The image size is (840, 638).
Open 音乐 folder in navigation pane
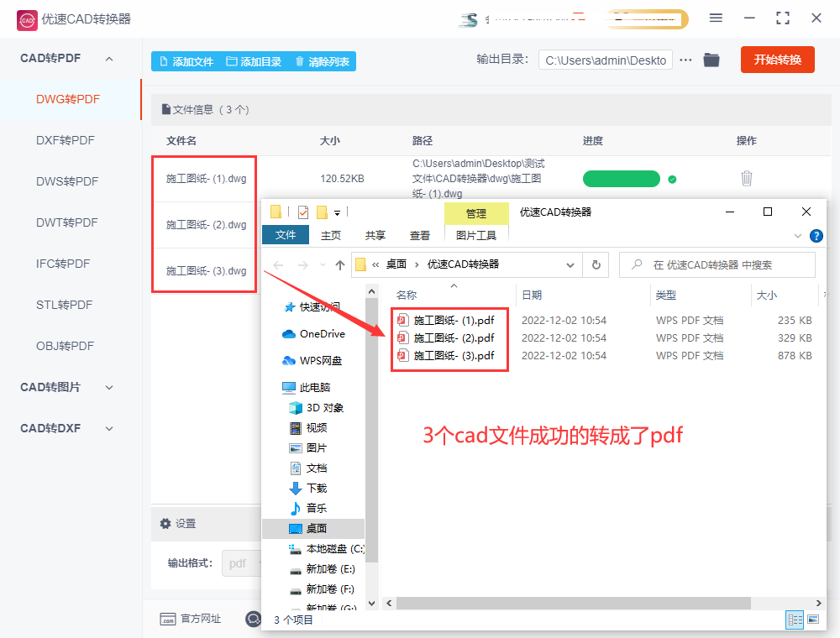pyautogui.click(x=308, y=509)
